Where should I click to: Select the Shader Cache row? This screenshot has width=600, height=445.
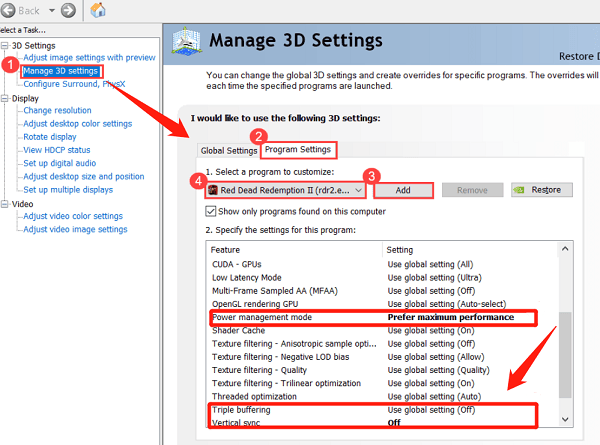pos(382,330)
